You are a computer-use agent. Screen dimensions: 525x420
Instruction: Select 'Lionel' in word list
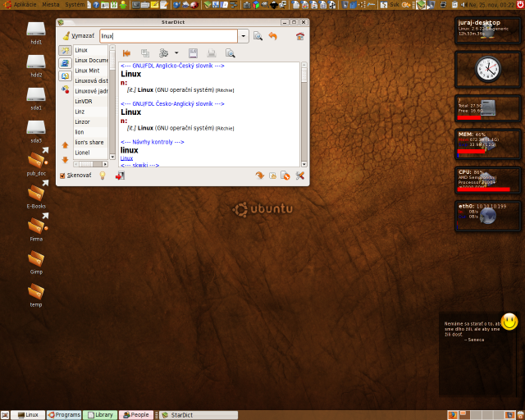click(90, 153)
